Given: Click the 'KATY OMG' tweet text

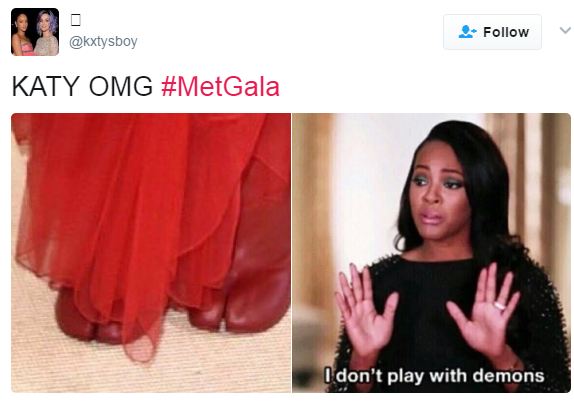Looking at the screenshot, I should tap(82, 87).
